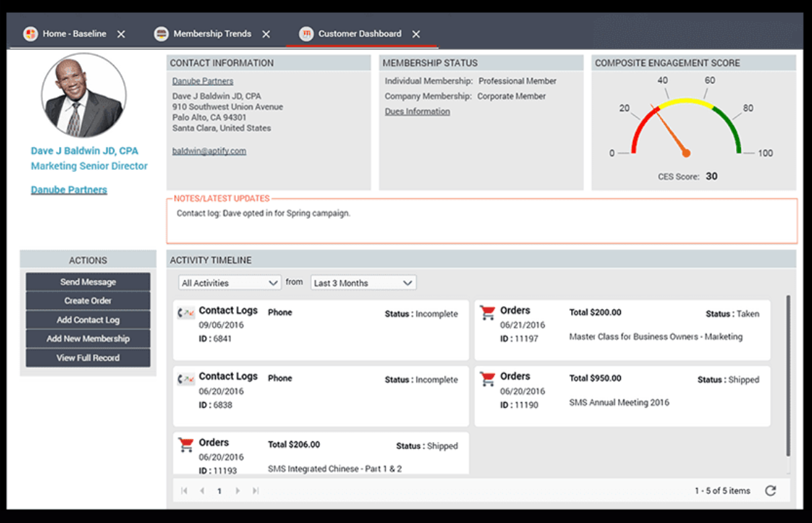Click the shopping cart icon on Order 11197
Image resolution: width=812 pixels, height=523 pixels.
[x=487, y=313]
